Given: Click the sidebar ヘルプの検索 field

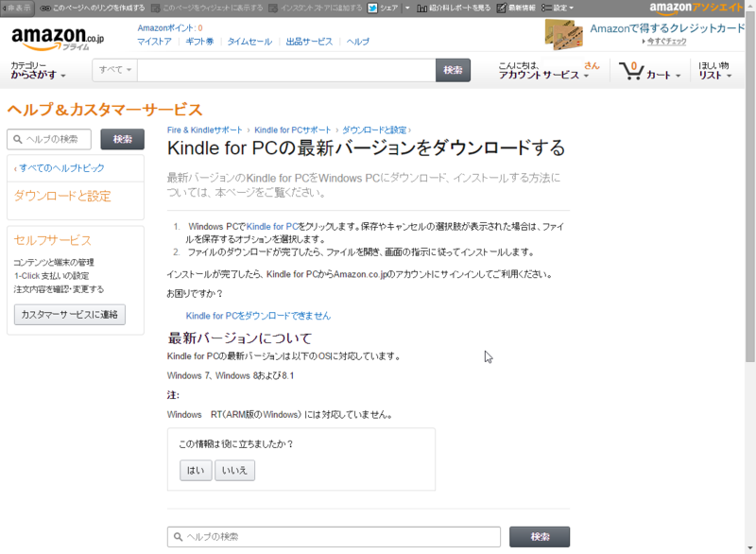Looking at the screenshot, I should (49, 139).
